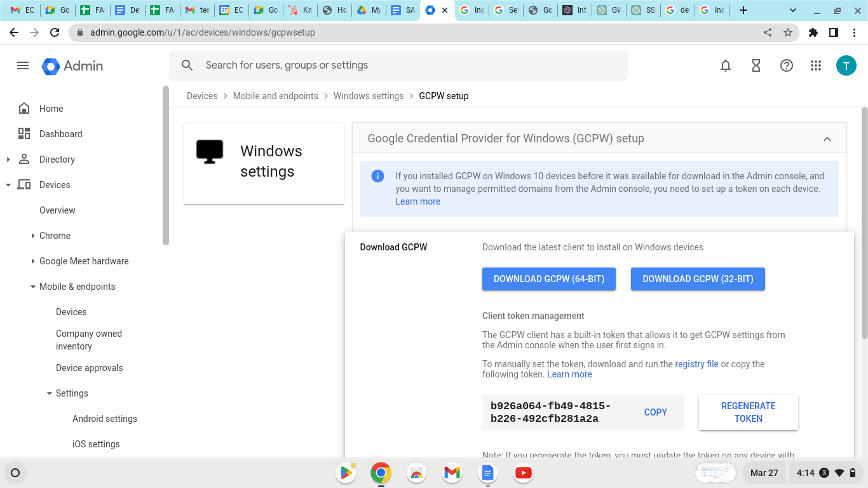Collapse Mobile & endpoints arrow

(33, 287)
